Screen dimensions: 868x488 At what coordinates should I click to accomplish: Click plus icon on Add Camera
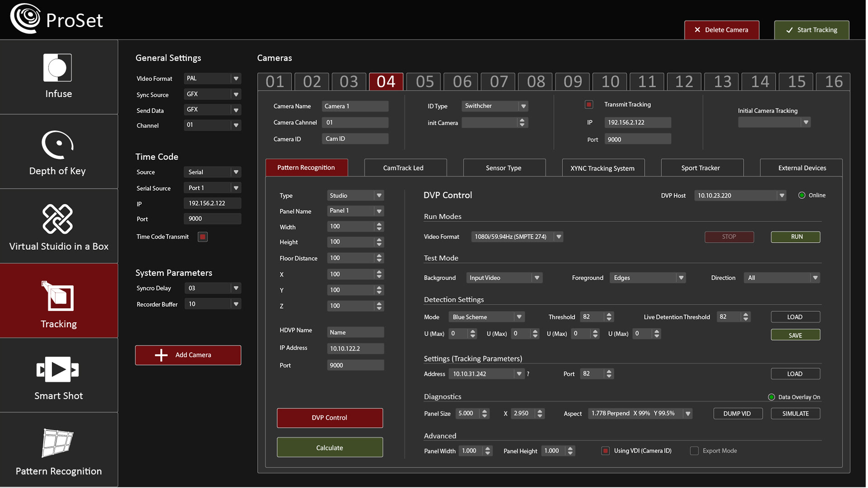[161, 355]
